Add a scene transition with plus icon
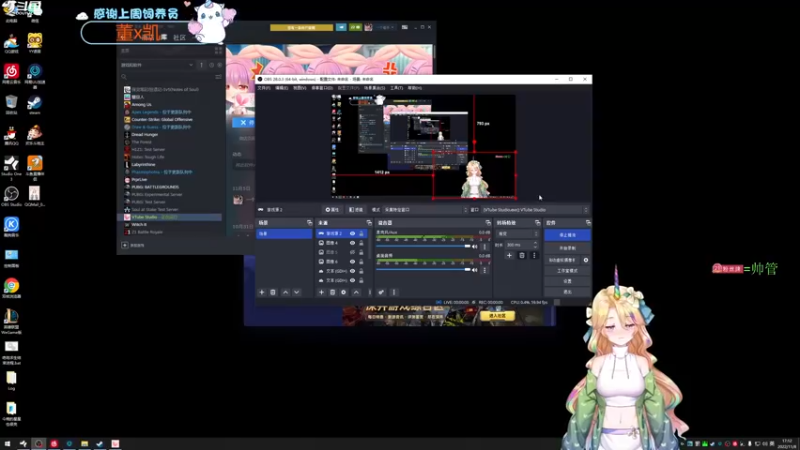This screenshot has width=800, height=450. click(509, 255)
